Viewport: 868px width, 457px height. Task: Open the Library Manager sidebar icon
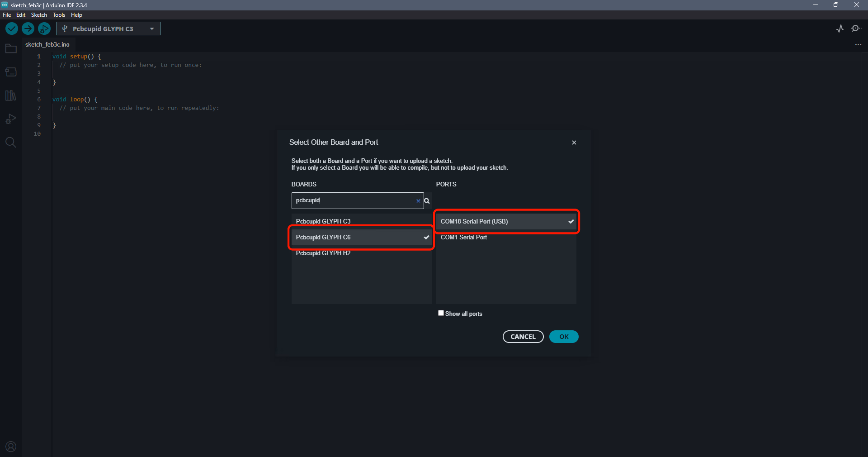pos(11,95)
